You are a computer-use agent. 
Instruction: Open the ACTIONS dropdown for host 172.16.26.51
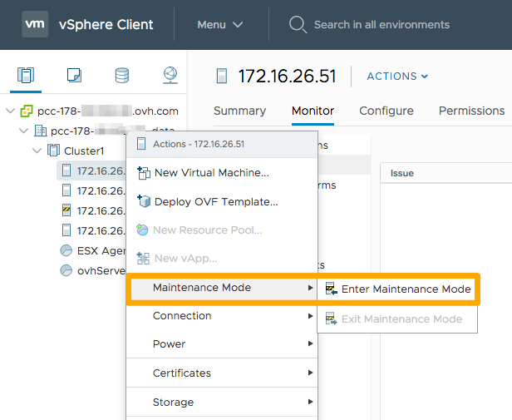click(397, 76)
